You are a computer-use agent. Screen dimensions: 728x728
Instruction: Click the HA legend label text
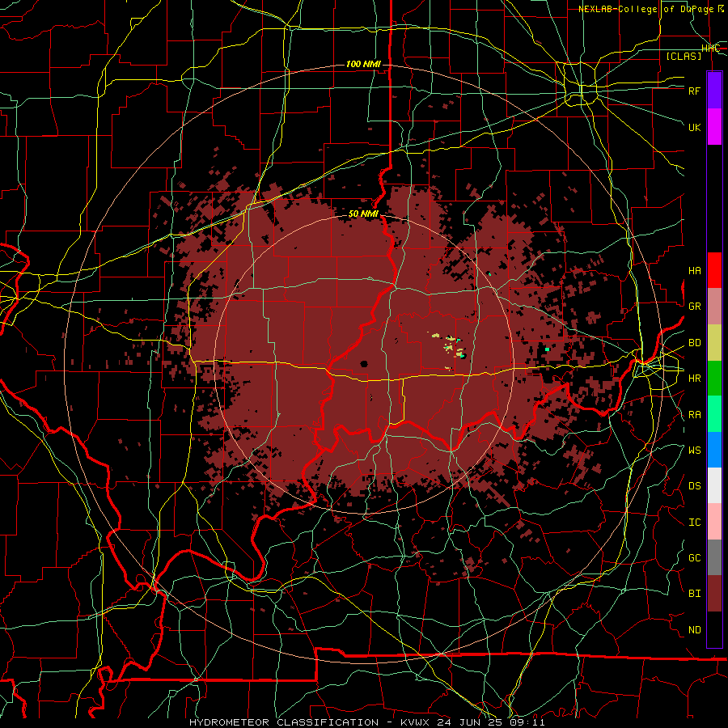click(x=695, y=271)
